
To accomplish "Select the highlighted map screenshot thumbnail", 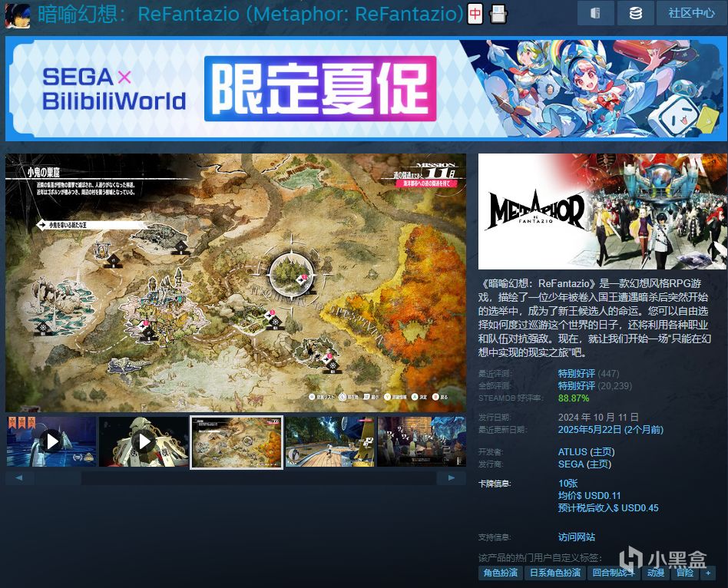I will click(237, 442).
